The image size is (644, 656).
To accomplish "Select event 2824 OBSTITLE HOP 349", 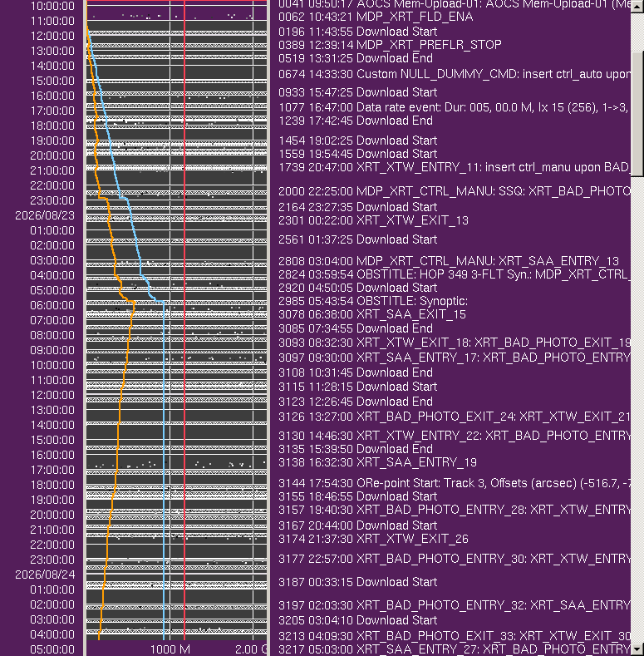I will pos(455,275).
